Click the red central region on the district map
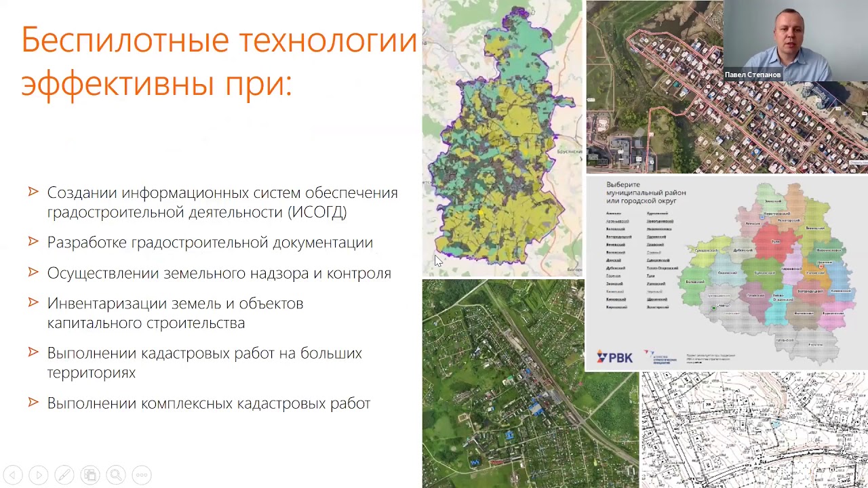 [x=774, y=243]
